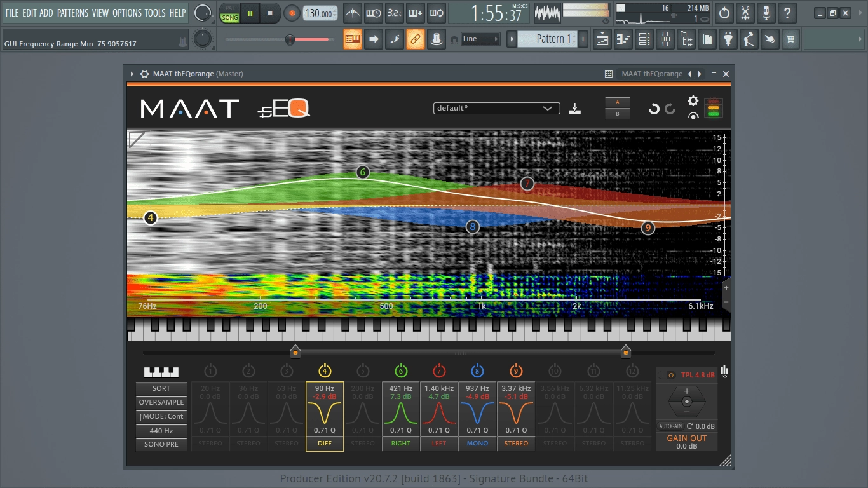Toggle band 9 power button
This screenshot has width=868, height=488.
516,371
